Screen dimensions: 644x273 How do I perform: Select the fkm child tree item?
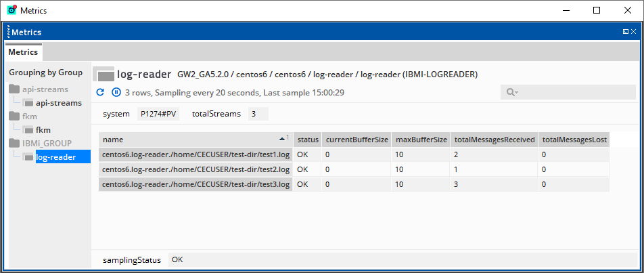click(43, 130)
